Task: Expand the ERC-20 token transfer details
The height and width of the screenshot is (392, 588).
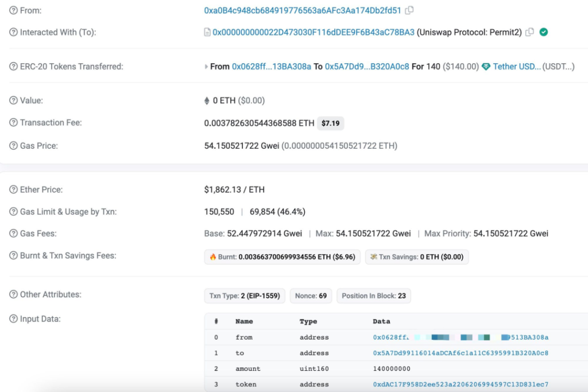Action: tap(207, 67)
